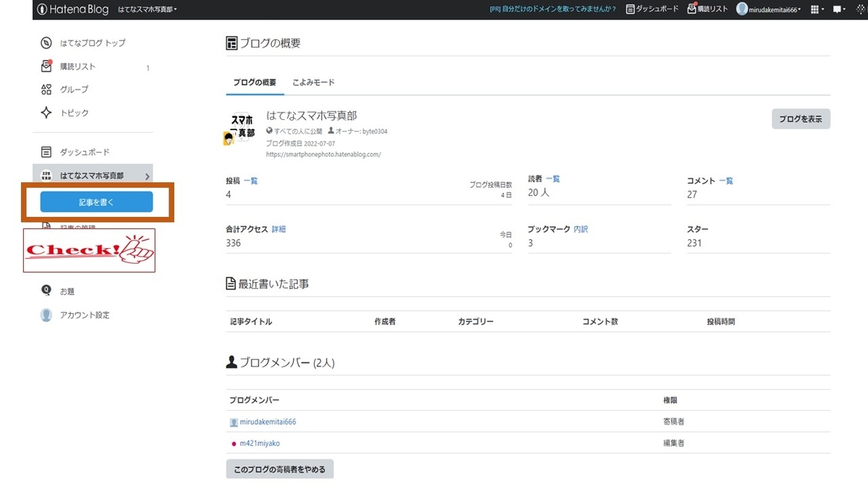Open 一覧 next to コメント

coord(726,181)
